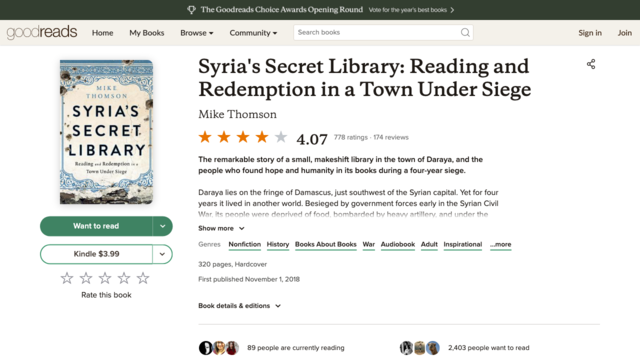Open the Community menu
This screenshot has width=640, height=360.
coord(253,33)
